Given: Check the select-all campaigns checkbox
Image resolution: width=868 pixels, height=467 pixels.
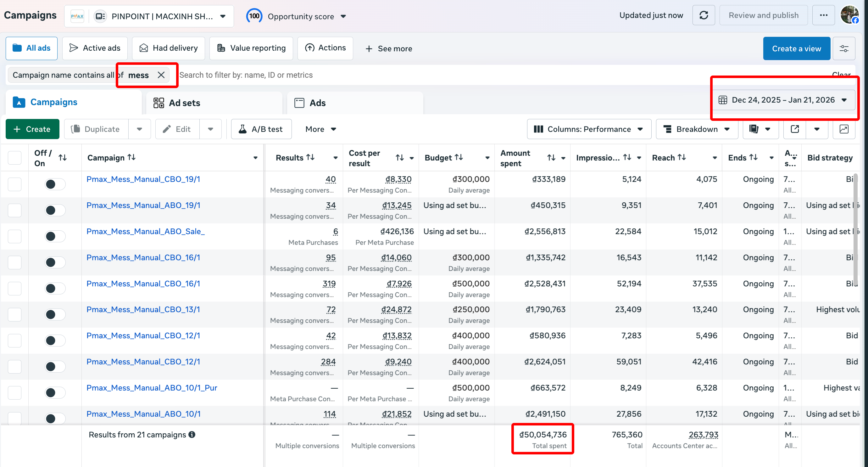Looking at the screenshot, I should pos(14,158).
